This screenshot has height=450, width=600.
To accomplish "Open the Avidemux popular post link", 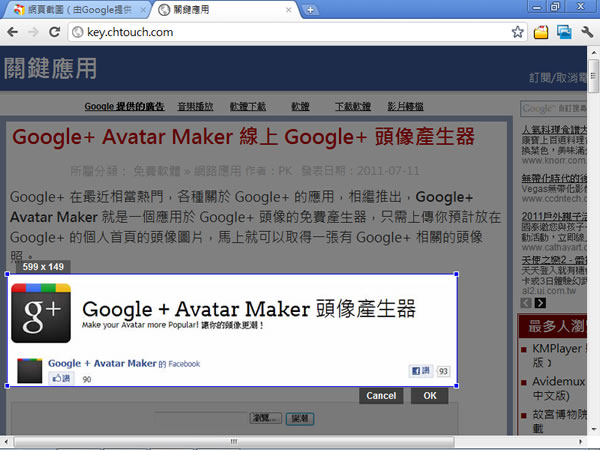I will (x=559, y=388).
